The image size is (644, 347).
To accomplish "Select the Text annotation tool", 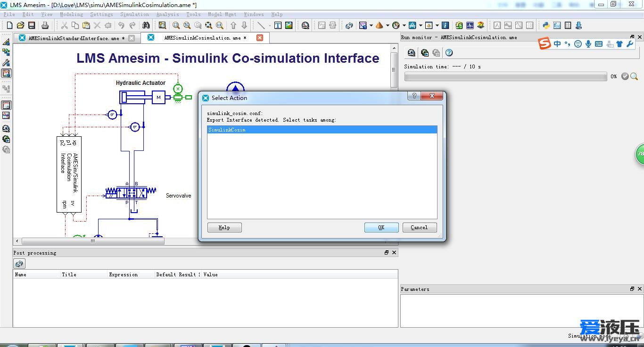I will [278, 25].
